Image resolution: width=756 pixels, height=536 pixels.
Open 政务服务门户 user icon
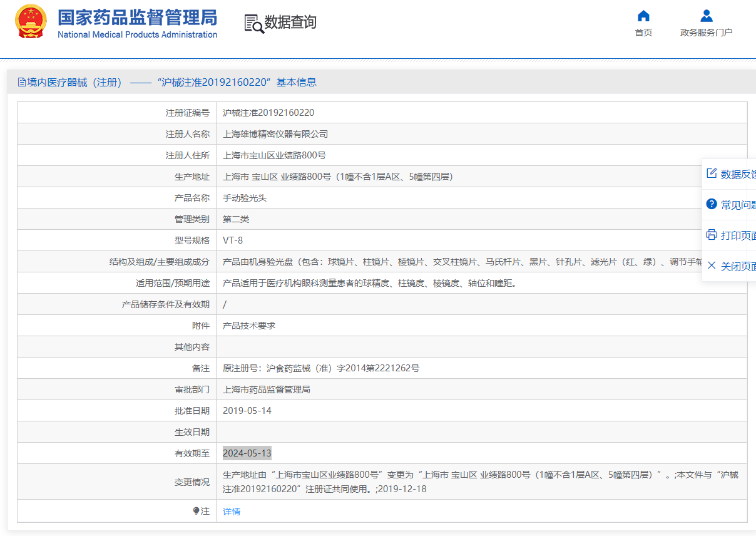point(706,16)
